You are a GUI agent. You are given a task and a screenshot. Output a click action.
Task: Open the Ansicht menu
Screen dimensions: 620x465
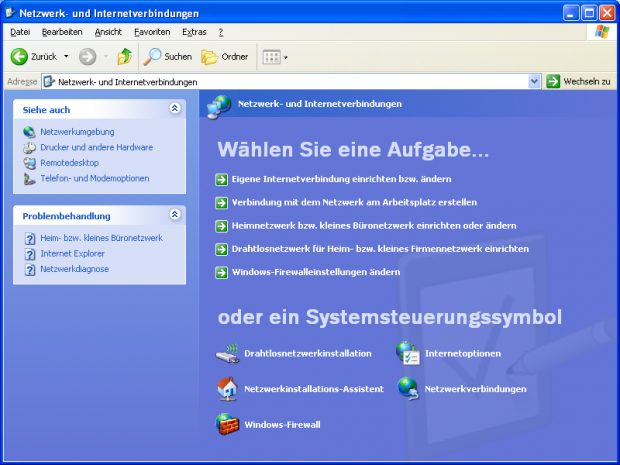[108, 32]
